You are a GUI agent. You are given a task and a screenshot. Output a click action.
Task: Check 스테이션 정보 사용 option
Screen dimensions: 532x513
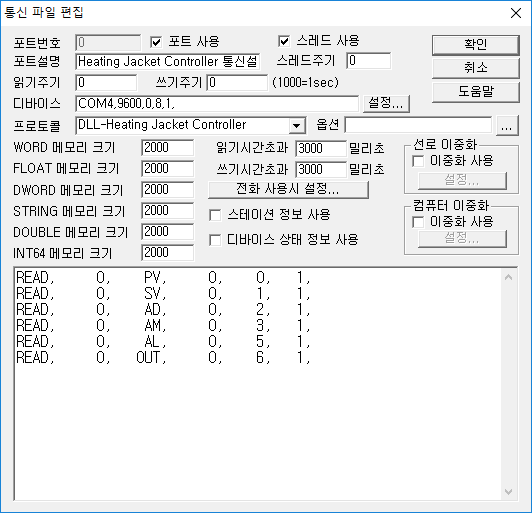click(215, 215)
